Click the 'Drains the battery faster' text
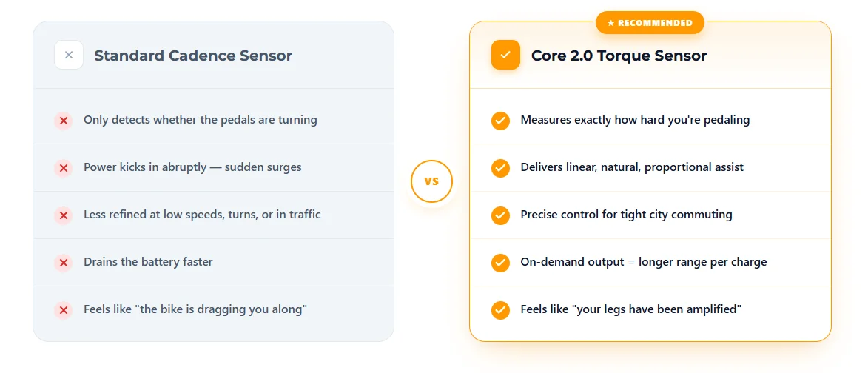The width and height of the screenshot is (868, 373). (x=148, y=262)
